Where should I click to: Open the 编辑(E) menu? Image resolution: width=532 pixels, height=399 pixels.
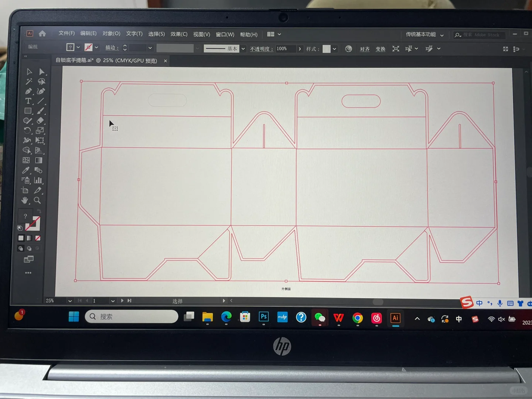pos(88,33)
